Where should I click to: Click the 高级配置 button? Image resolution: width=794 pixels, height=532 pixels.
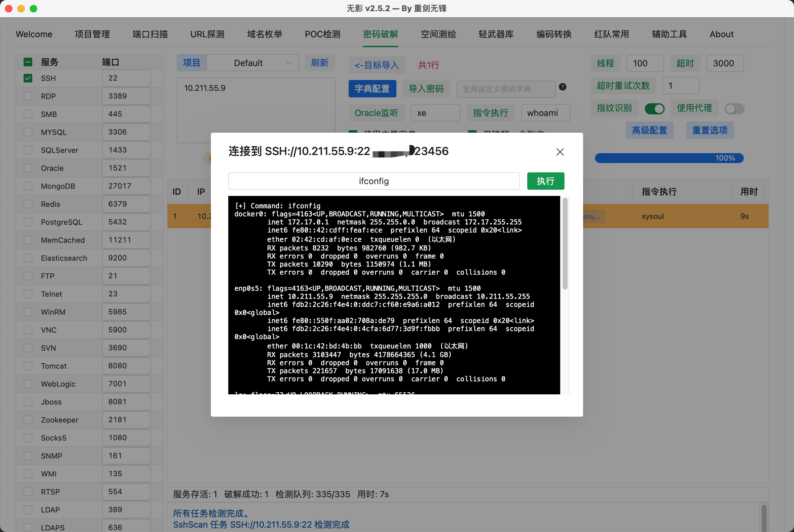tap(649, 130)
